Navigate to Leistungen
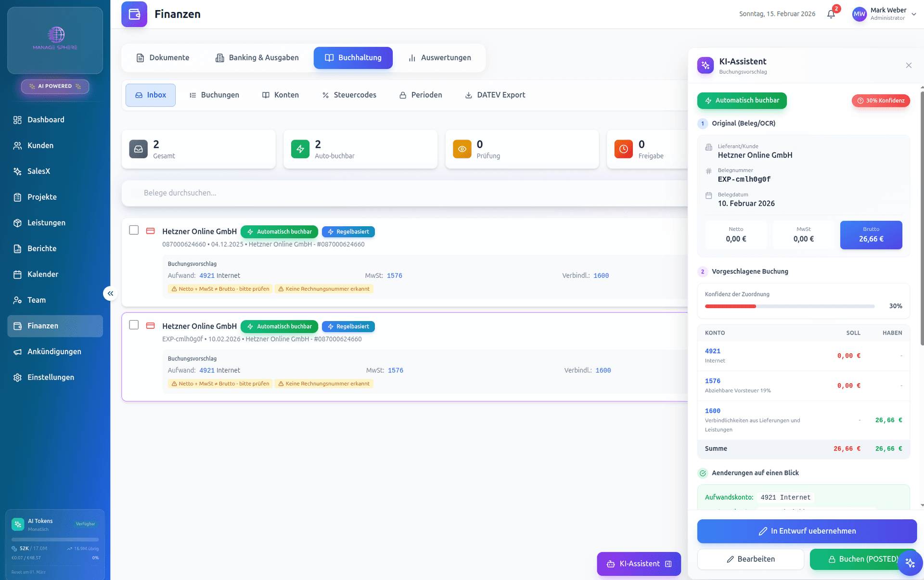This screenshot has height=580, width=924. (x=55, y=223)
